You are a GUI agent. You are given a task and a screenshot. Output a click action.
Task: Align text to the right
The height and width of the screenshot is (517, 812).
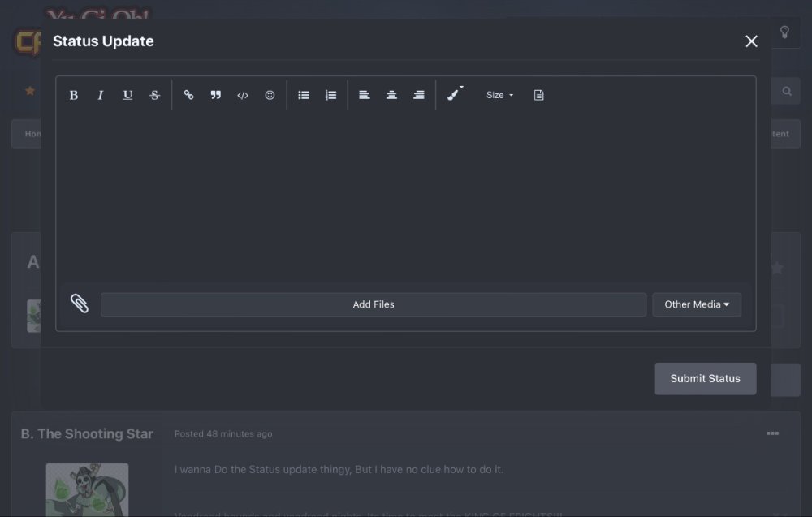(418, 95)
